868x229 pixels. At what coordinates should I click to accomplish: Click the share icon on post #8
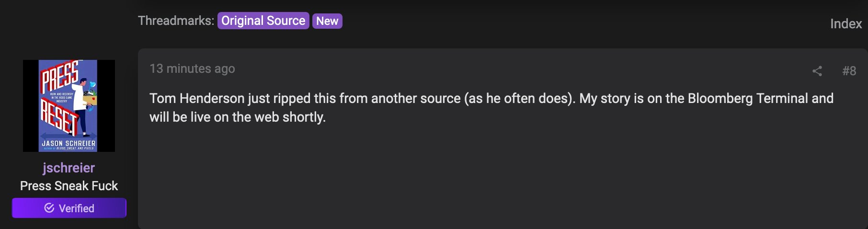[x=817, y=71]
